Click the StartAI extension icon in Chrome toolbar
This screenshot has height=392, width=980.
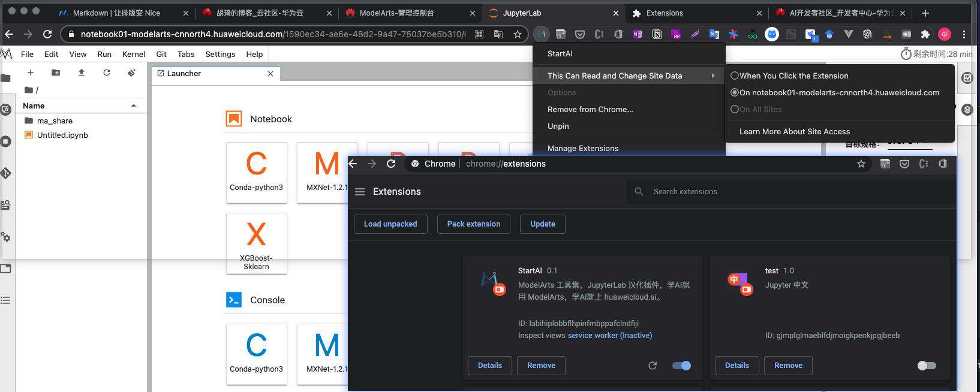541,34
